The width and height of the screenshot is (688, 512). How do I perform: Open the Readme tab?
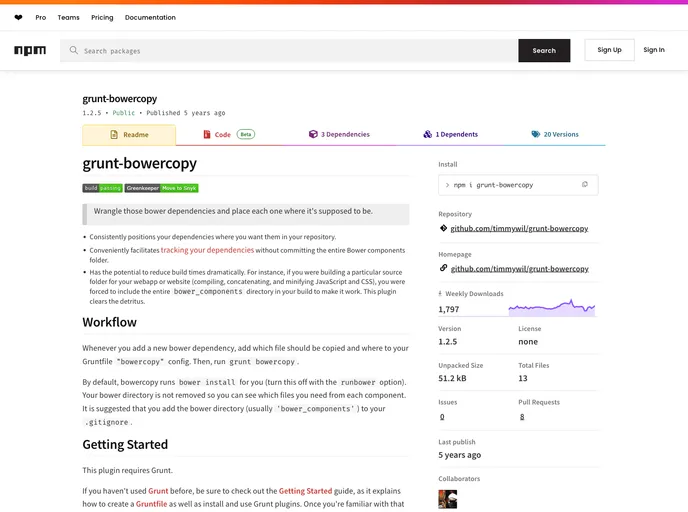129,135
